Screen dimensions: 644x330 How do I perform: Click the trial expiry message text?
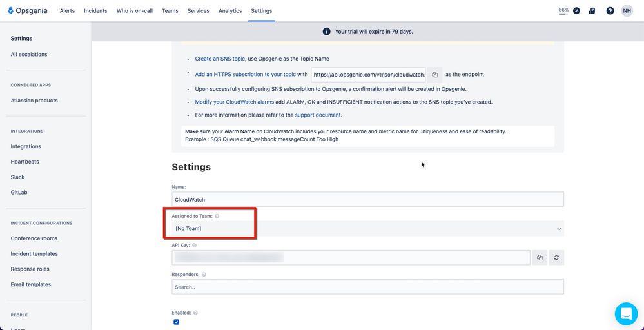tap(374, 32)
